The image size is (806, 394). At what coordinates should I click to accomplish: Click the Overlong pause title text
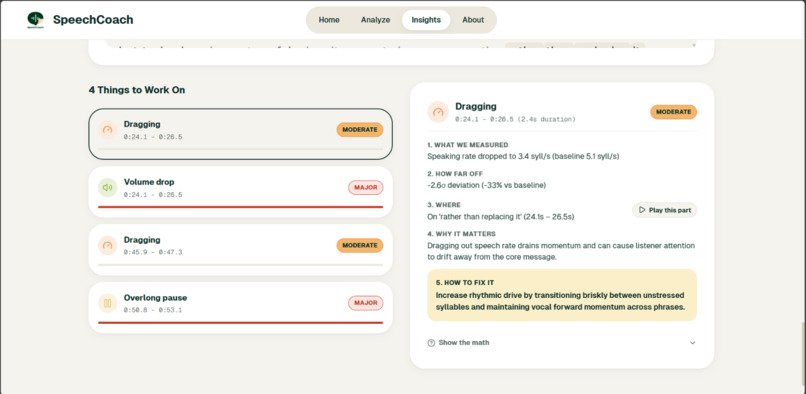tap(155, 298)
